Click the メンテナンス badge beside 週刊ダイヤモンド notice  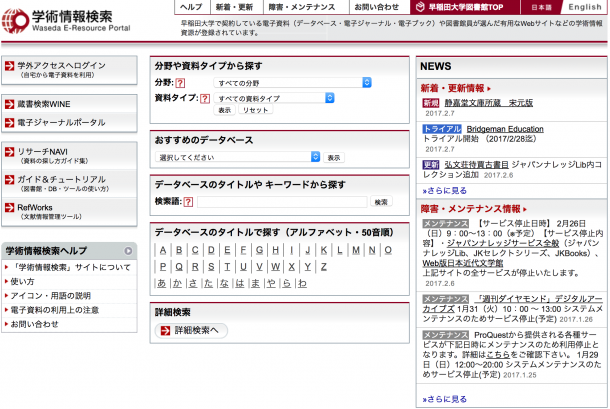[446, 299]
